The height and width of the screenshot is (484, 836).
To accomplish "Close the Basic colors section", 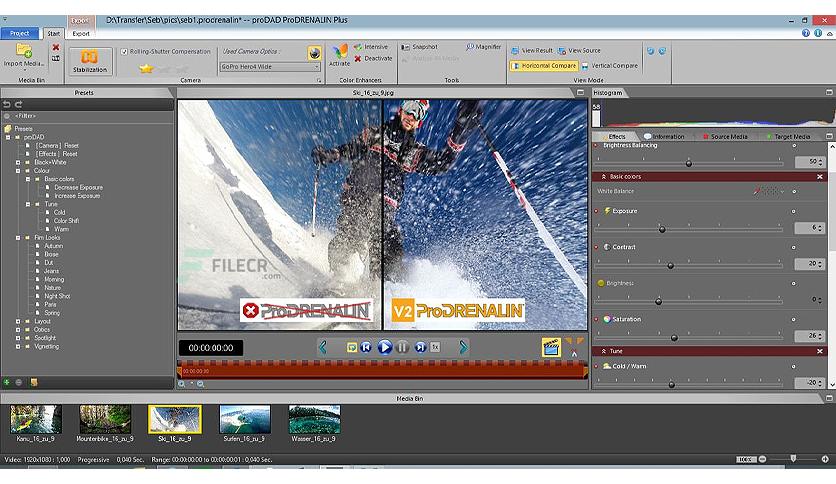I will (x=820, y=176).
